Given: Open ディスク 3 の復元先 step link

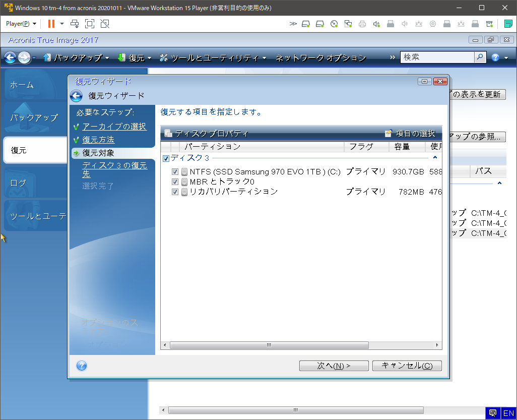Looking at the screenshot, I should (114, 169).
